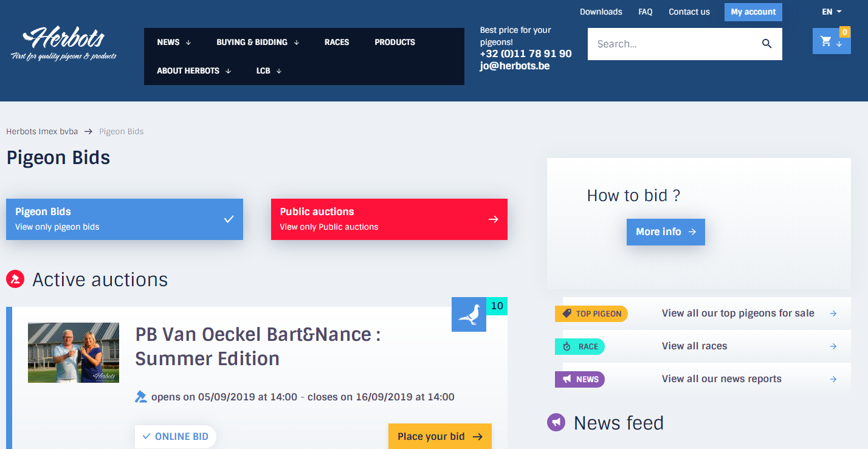This screenshot has width=868, height=449.
Task: Click the number 10 badge on auction card
Action: click(497, 306)
